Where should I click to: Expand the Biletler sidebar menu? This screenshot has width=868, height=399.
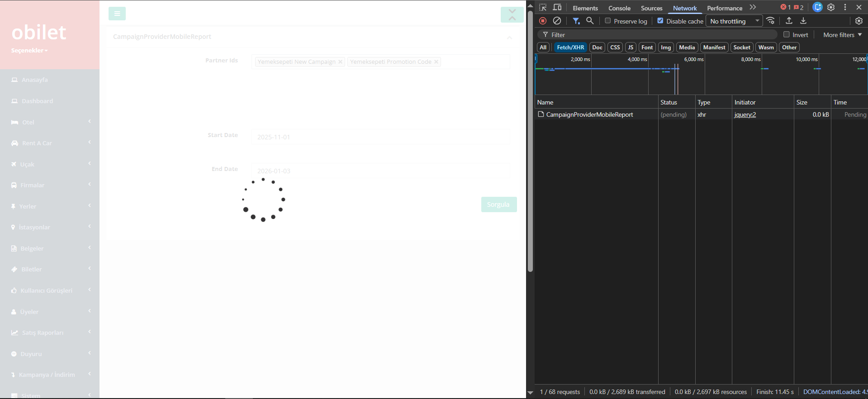pos(50,269)
